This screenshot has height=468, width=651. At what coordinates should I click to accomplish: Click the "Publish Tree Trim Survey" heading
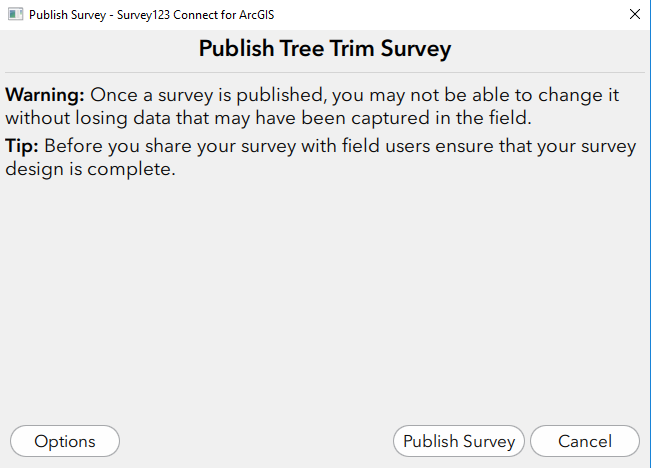(x=325, y=49)
